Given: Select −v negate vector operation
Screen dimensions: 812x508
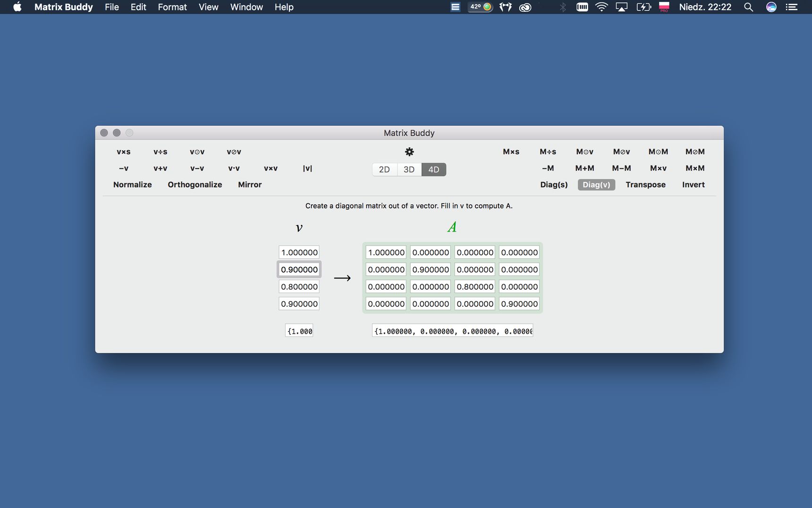Looking at the screenshot, I should click(124, 168).
